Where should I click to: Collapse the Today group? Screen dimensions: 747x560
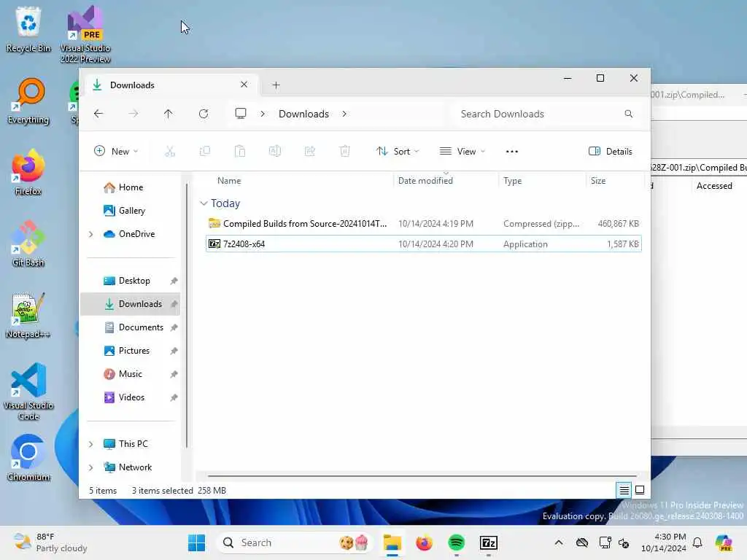(204, 203)
